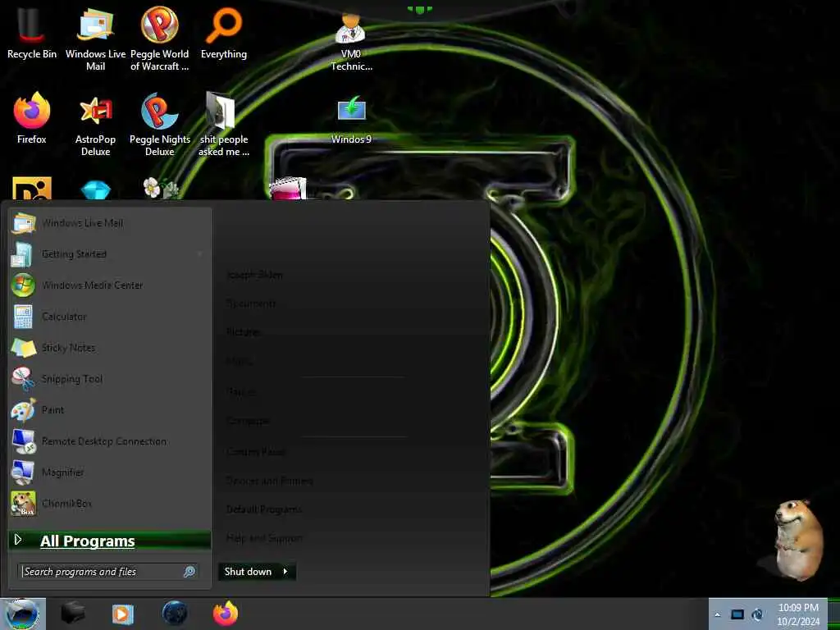Open Devices and Printers from Start menu
Image resolution: width=840 pixels, height=630 pixels.
pyautogui.click(x=269, y=481)
